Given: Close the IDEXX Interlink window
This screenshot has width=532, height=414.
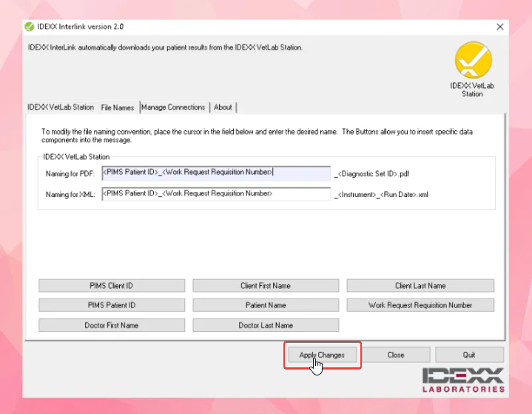Looking at the screenshot, I should (x=499, y=27).
